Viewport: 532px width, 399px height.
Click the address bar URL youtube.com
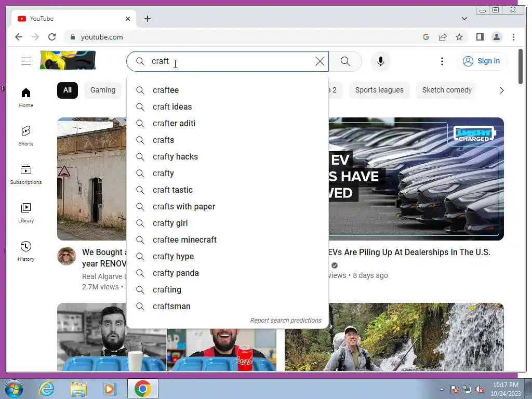tap(102, 37)
